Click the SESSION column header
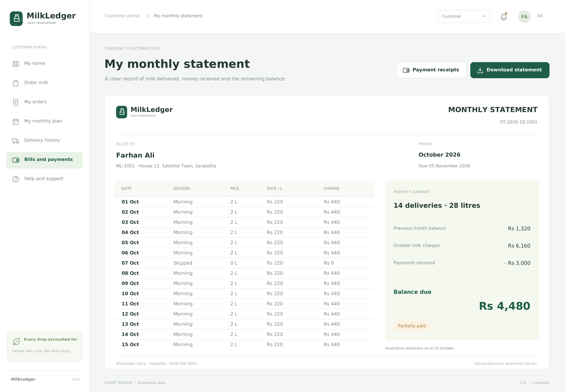This screenshot has height=392, width=565. coord(181,189)
